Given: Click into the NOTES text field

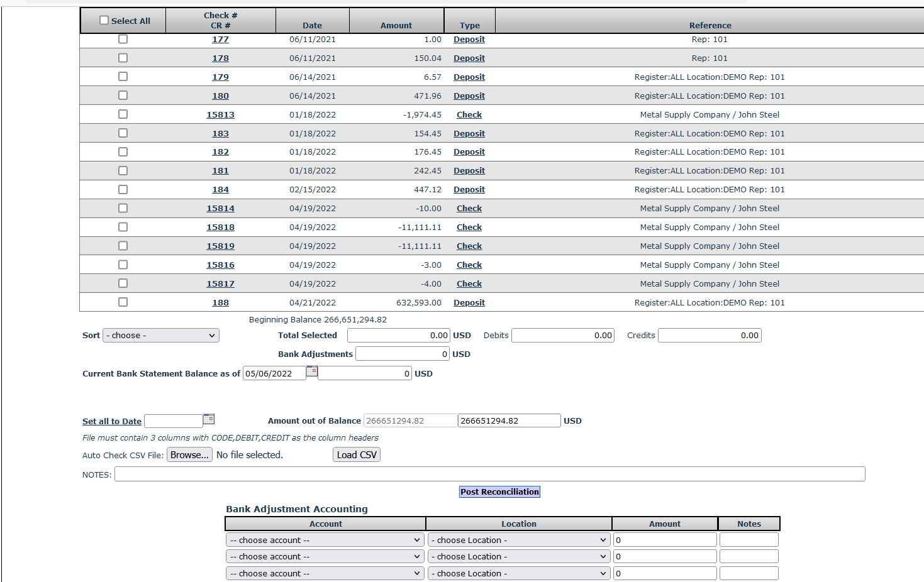Looking at the screenshot, I should pyautogui.click(x=489, y=475).
